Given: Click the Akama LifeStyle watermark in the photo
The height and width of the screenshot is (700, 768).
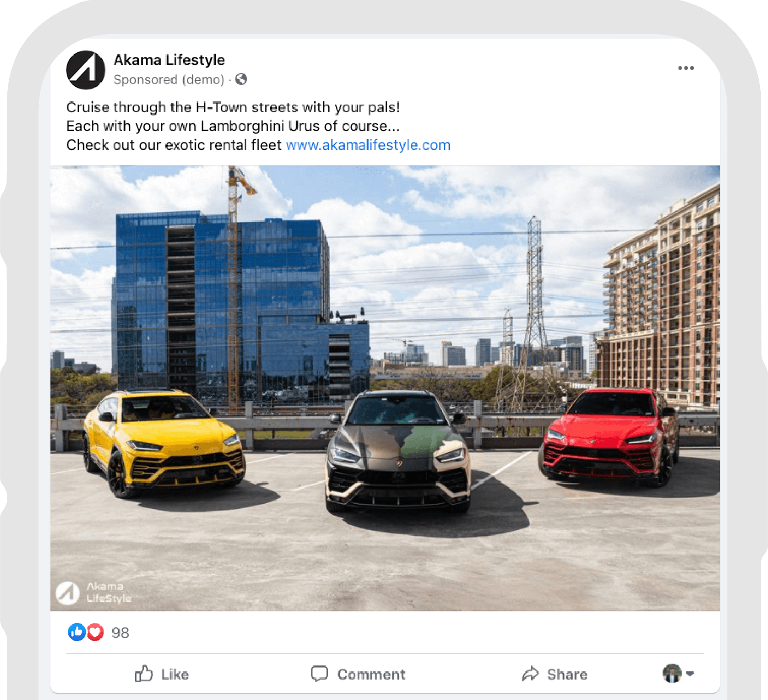Looking at the screenshot, I should 94,592.
